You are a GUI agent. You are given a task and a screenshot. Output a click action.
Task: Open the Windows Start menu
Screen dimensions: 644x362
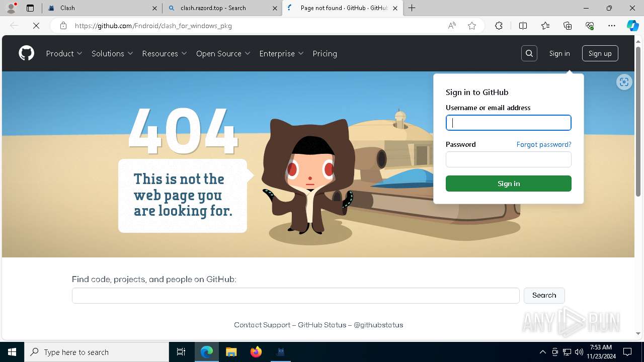(12, 352)
